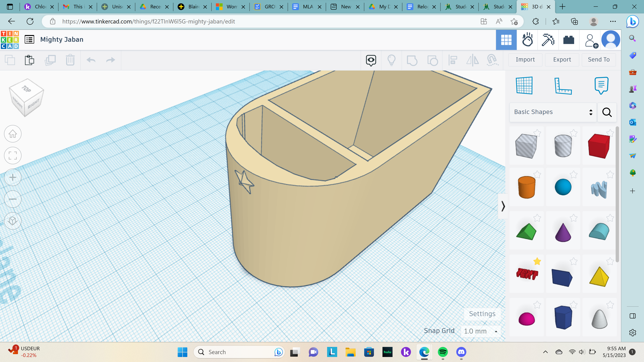The width and height of the screenshot is (644, 362).
Task: Click the Group shapes icon
Action: [412, 60]
